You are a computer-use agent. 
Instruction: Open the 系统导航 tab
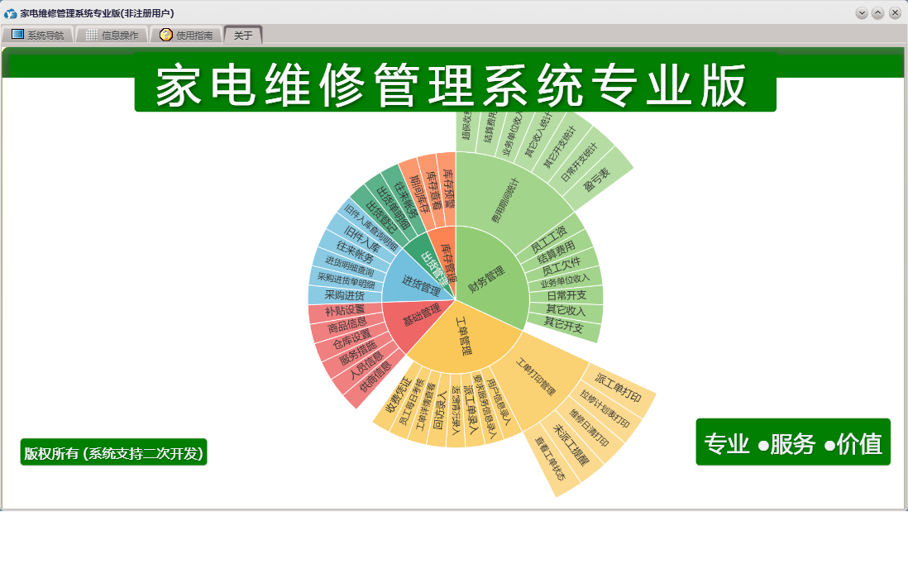[38, 35]
